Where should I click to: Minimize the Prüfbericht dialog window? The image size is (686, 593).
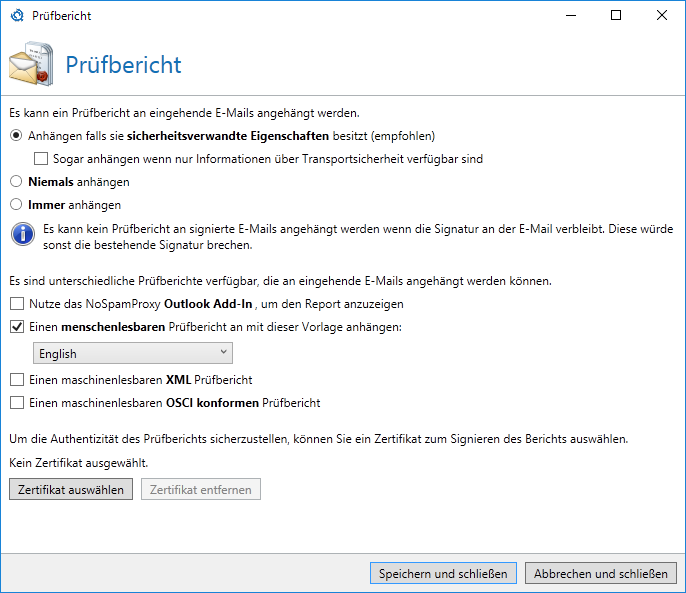(x=571, y=15)
